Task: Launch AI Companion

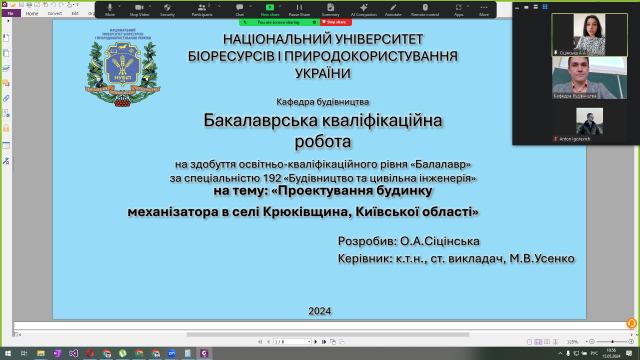Action: click(364, 10)
